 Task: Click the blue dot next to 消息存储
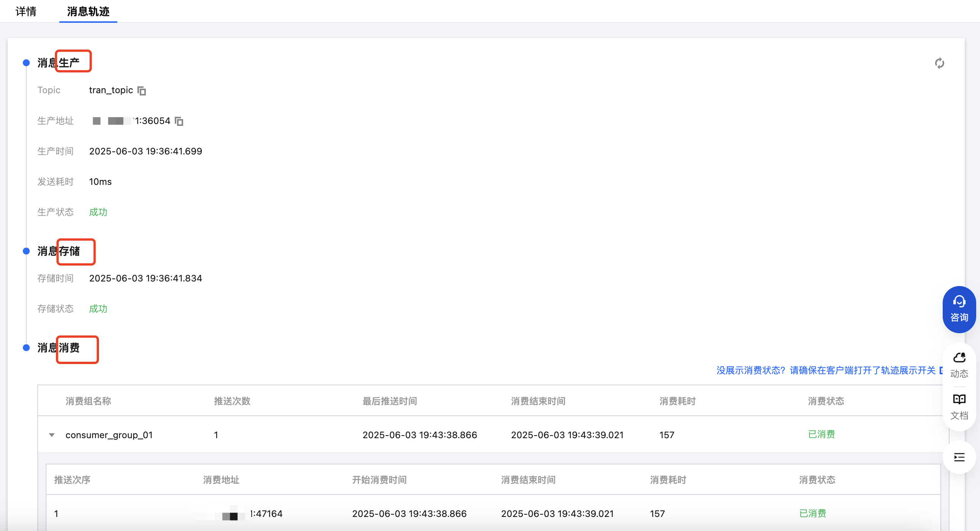(x=26, y=251)
